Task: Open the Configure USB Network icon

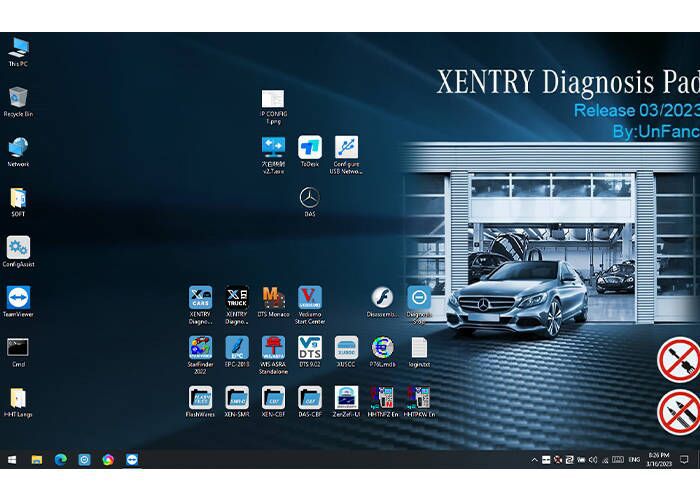Action: [x=346, y=147]
